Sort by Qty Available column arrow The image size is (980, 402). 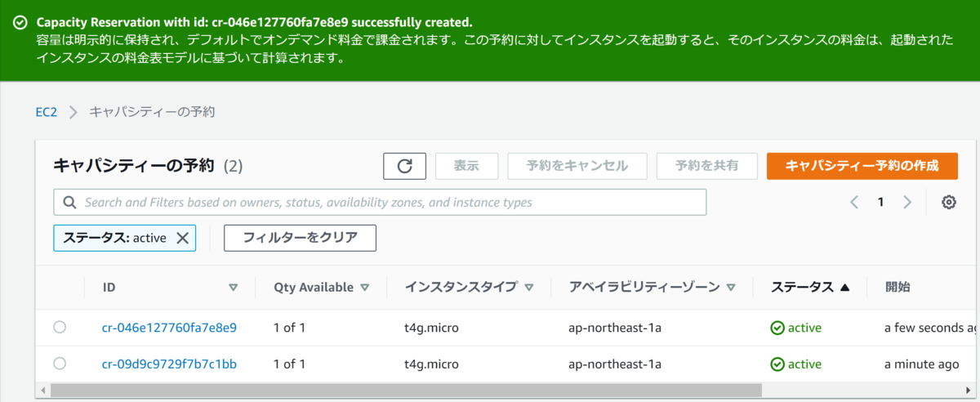(x=365, y=288)
